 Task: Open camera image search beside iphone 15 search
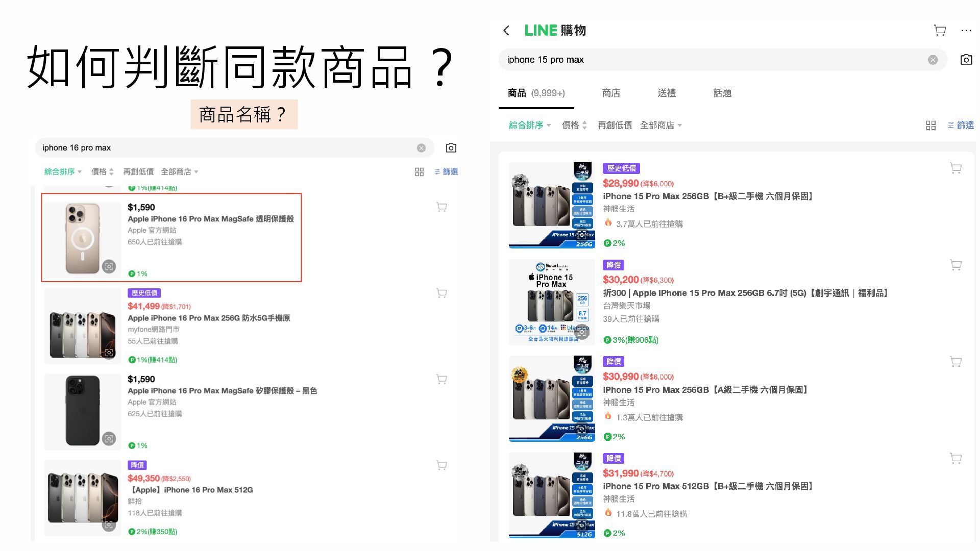tap(966, 60)
